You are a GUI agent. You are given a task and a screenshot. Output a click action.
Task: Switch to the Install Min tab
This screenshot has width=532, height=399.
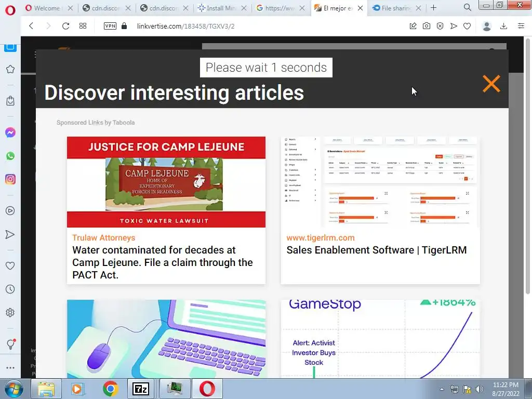tap(222, 8)
